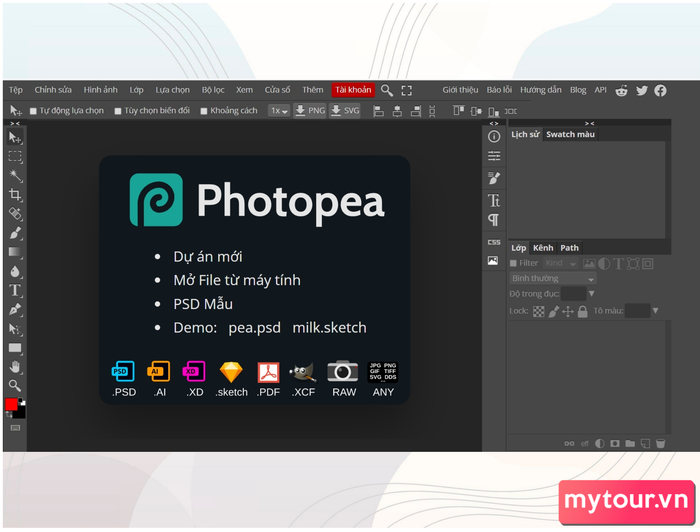The width and height of the screenshot is (700, 532).
Task: Click the black background color swatch
Action: coord(20,411)
